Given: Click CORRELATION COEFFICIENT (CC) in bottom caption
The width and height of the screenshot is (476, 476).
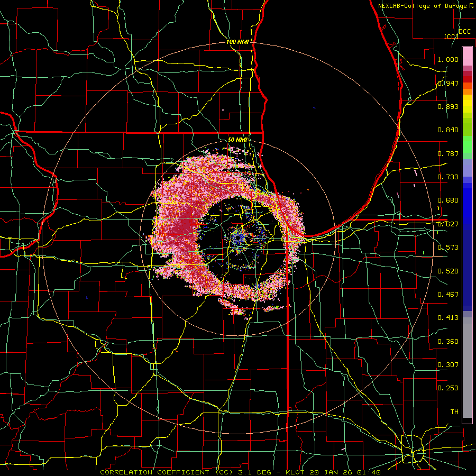Looking at the screenshot, I should (167, 472).
